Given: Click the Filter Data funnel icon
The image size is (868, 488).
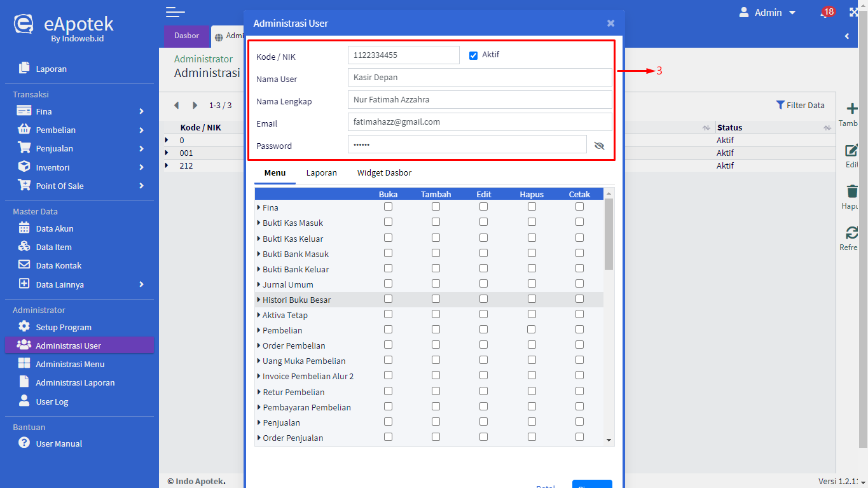Looking at the screenshot, I should (x=780, y=105).
